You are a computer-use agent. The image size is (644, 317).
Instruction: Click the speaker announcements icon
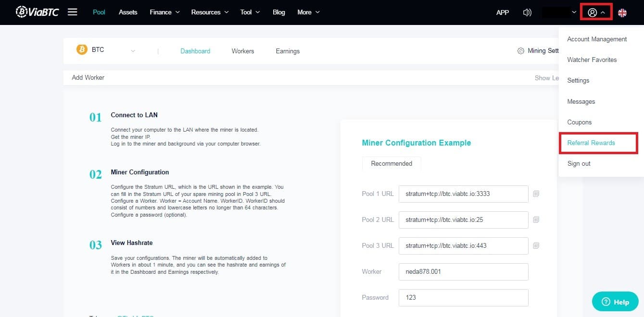tap(527, 12)
